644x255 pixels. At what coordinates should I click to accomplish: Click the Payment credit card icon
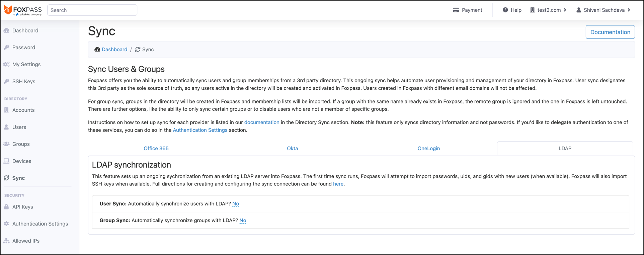click(456, 10)
